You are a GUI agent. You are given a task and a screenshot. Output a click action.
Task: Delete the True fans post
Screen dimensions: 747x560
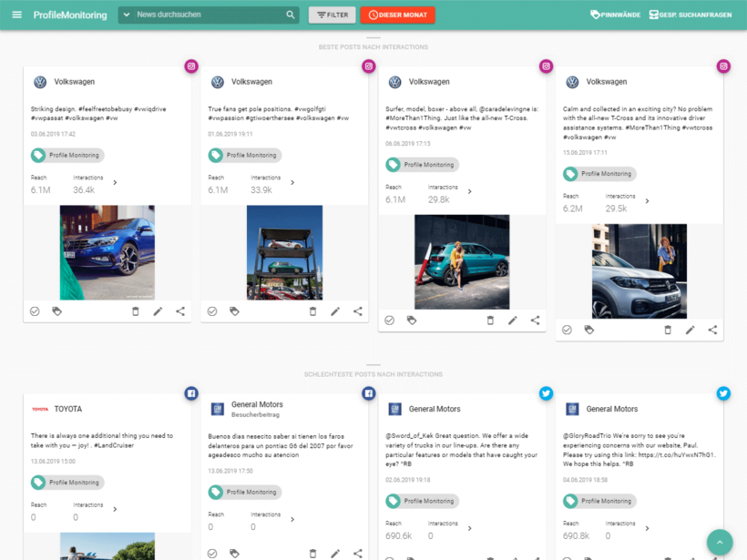tap(312, 311)
